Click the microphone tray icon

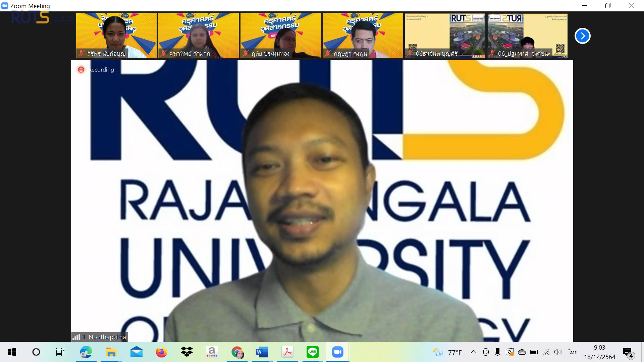(497, 352)
